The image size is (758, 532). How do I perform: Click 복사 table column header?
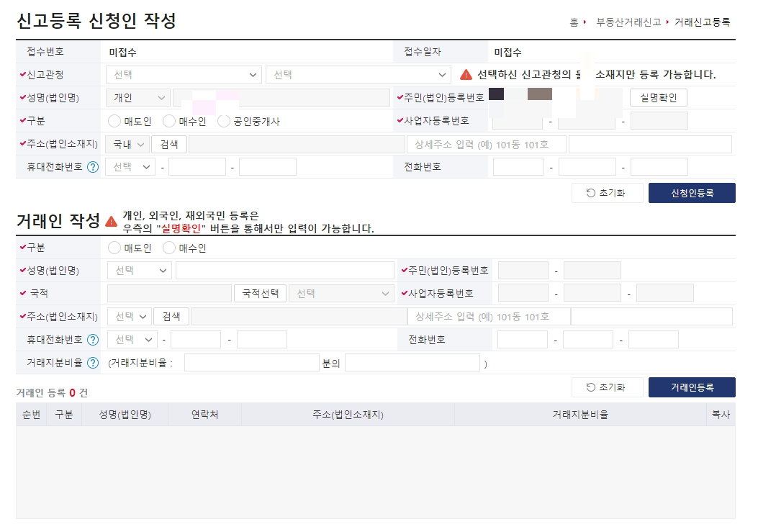coord(721,415)
